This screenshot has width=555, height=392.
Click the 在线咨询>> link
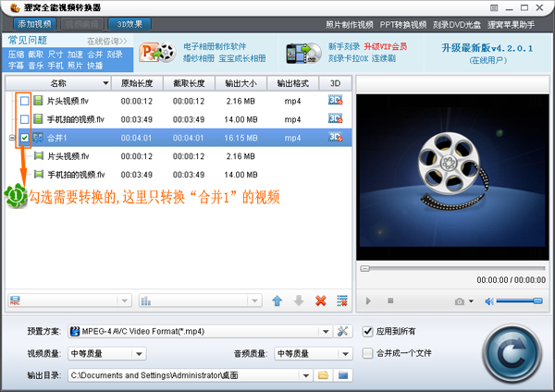click(x=107, y=42)
